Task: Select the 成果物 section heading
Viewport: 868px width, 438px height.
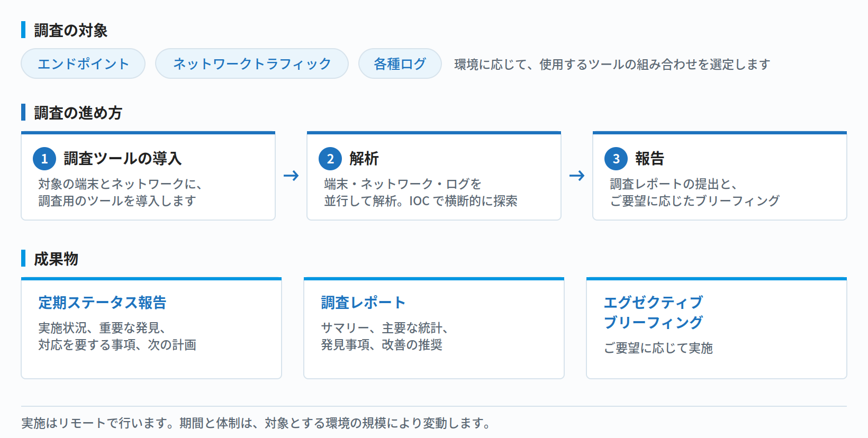Action: pos(56,259)
